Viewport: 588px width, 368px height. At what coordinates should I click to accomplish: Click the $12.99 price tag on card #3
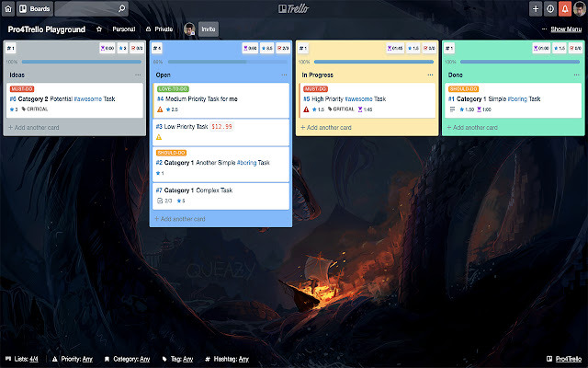[x=221, y=127]
